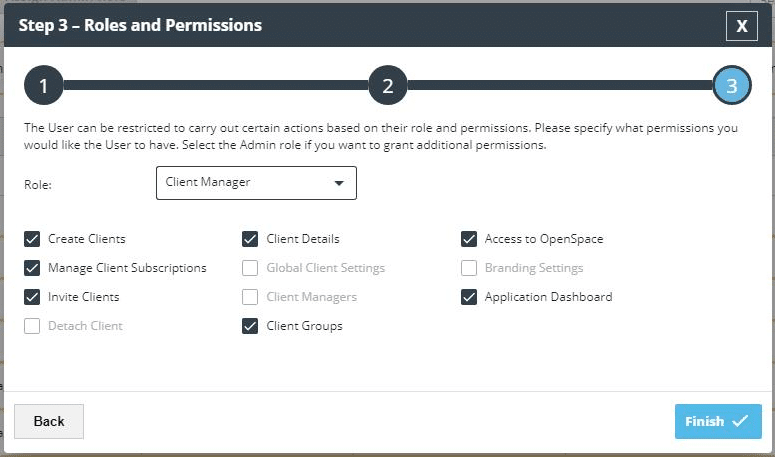The height and width of the screenshot is (457, 775).
Task: Toggle Client Groups permission
Action: tap(250, 326)
